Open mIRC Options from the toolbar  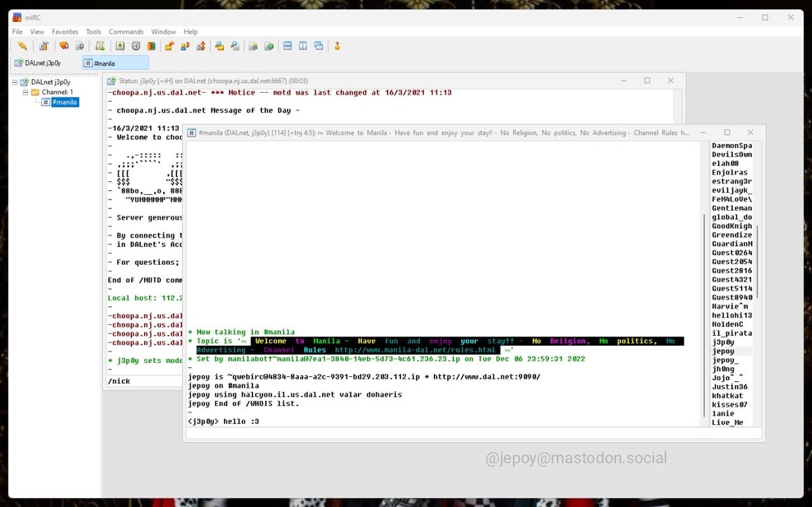point(43,46)
